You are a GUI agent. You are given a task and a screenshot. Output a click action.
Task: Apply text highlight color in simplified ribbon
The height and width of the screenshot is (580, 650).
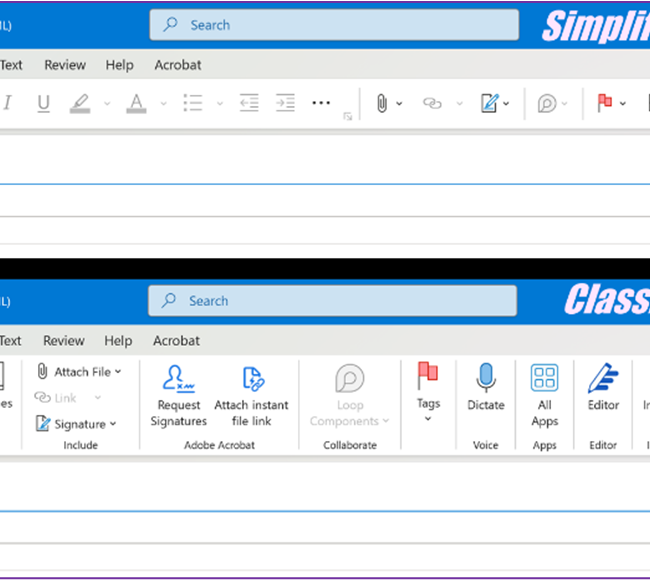click(x=80, y=103)
